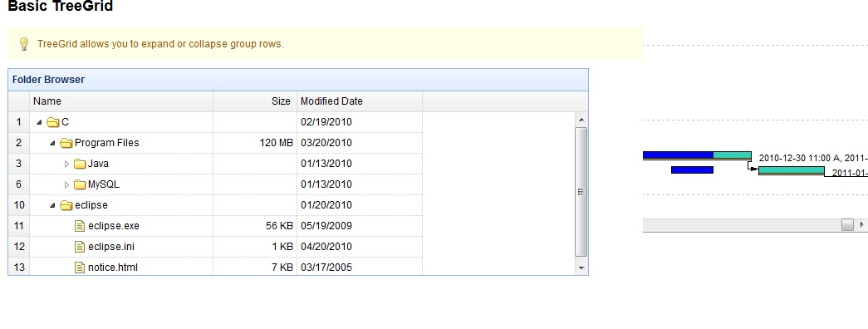Click the TreeGrid scroll down arrow

(x=581, y=268)
